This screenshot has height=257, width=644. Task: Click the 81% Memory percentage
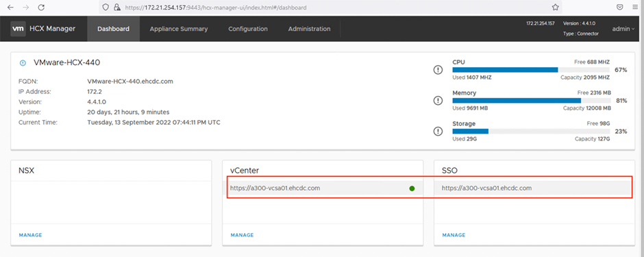(621, 101)
